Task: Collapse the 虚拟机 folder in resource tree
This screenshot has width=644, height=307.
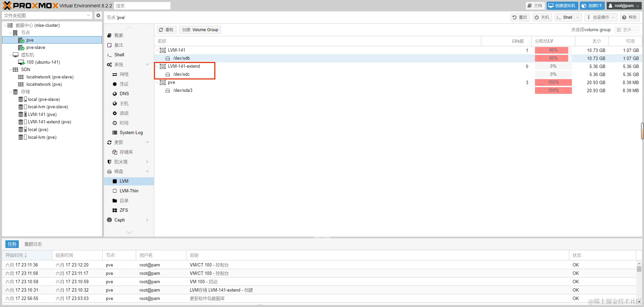Action: [10, 55]
